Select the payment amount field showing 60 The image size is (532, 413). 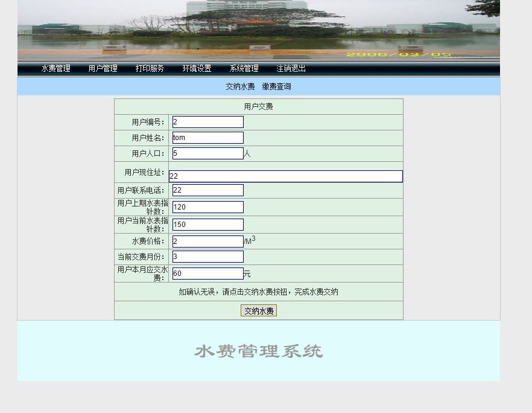coord(207,273)
